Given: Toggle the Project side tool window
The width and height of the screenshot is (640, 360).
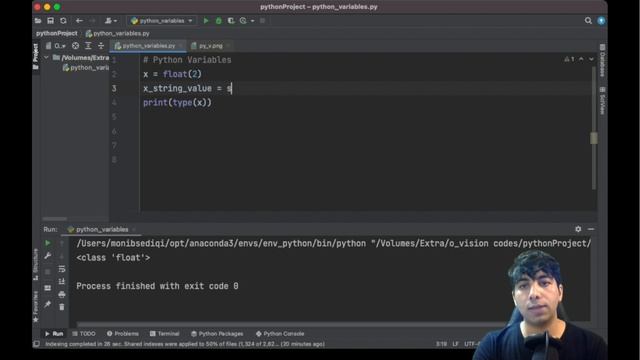Looking at the screenshot, I should click(x=36, y=56).
